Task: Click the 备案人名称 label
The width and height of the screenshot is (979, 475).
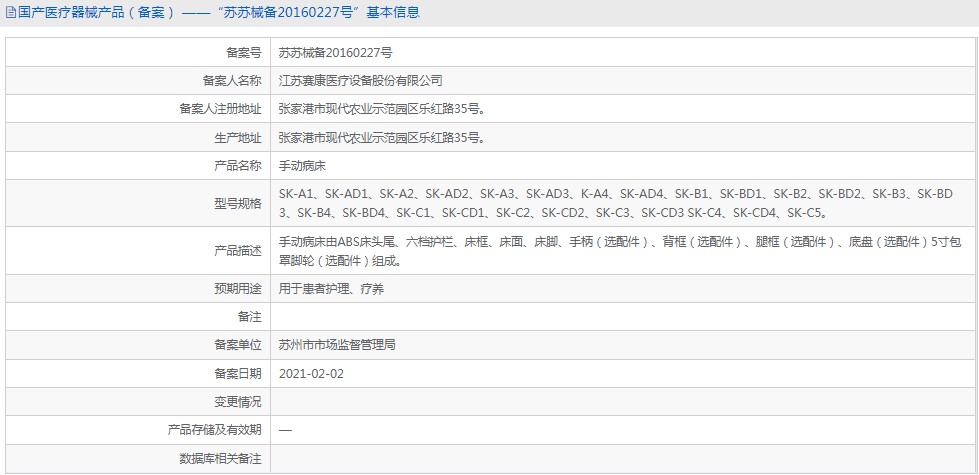Action: [x=231, y=81]
